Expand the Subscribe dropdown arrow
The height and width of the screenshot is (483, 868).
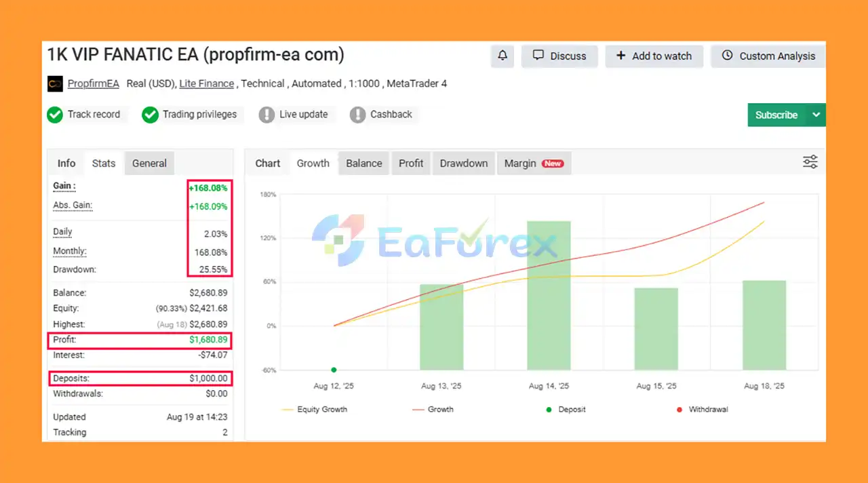coord(816,115)
